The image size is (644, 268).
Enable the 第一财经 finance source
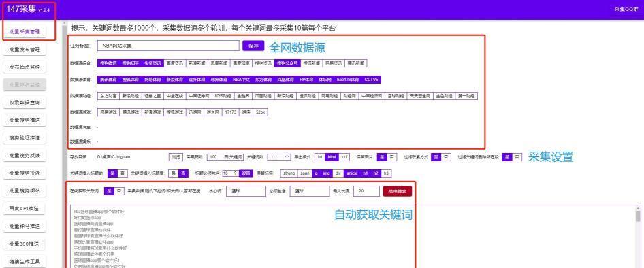466,96
